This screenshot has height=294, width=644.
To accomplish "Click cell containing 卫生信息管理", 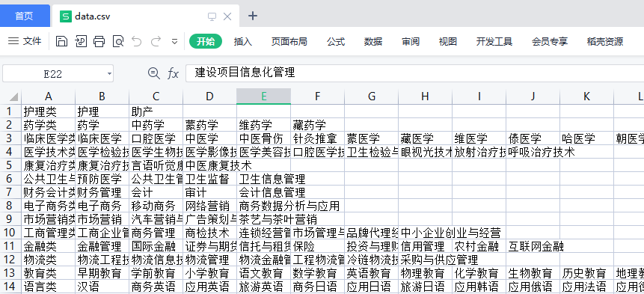I will pyautogui.click(x=264, y=179).
